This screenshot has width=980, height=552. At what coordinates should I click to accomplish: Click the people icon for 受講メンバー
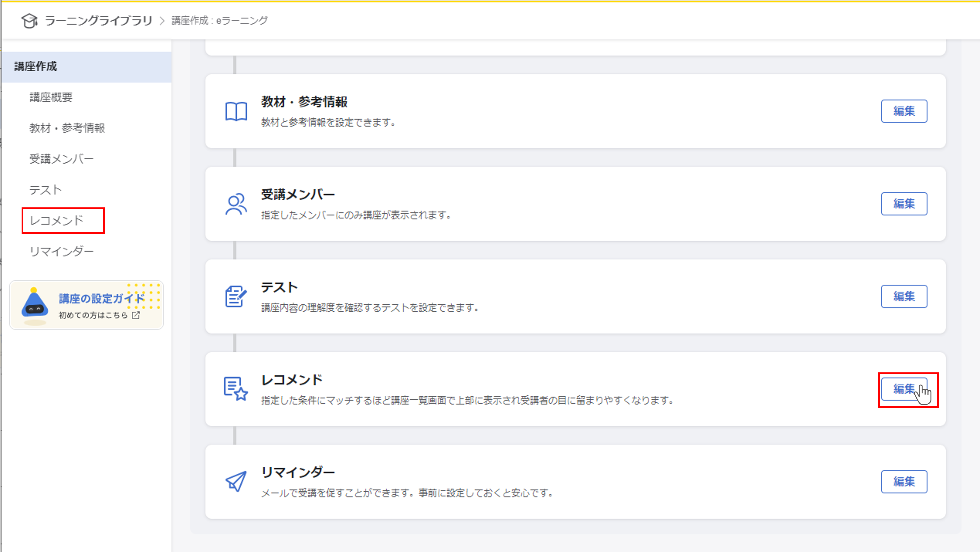[x=236, y=204]
